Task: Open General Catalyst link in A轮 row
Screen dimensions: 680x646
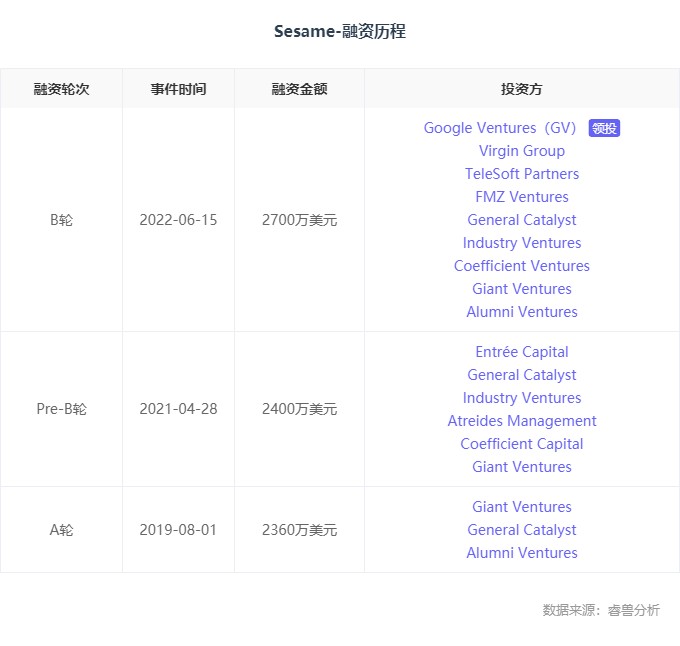Action: tap(522, 529)
